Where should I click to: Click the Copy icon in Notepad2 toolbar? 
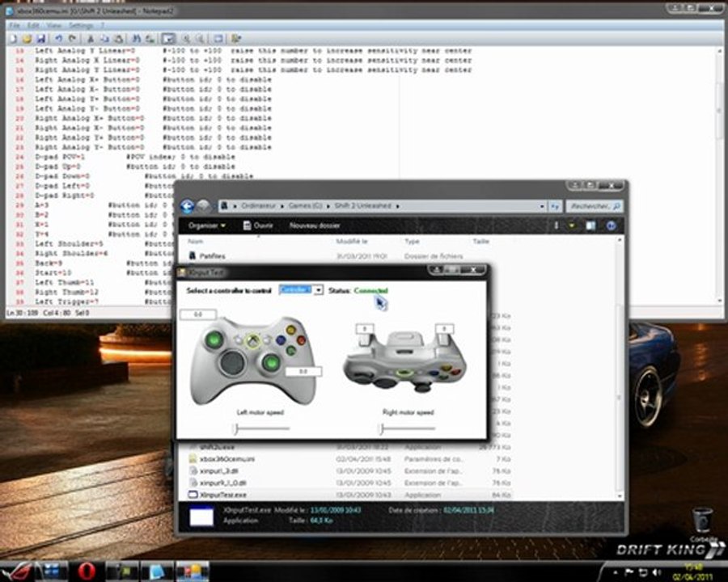point(105,39)
